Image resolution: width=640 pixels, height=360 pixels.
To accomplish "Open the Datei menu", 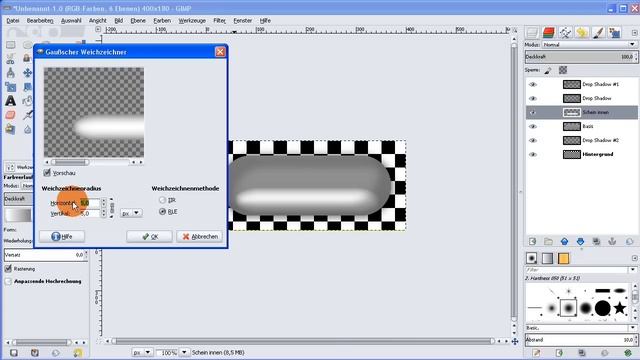I will [x=13, y=20].
